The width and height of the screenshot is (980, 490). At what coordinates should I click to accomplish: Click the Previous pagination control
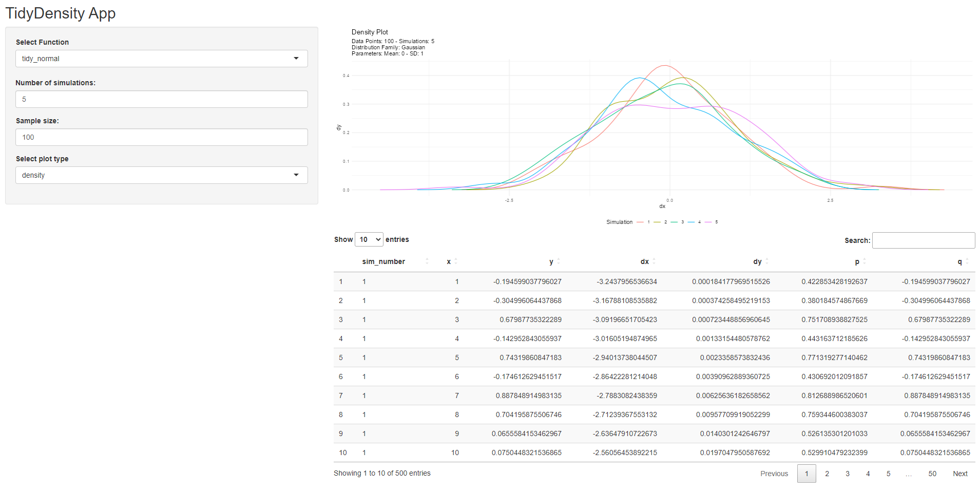click(x=774, y=474)
